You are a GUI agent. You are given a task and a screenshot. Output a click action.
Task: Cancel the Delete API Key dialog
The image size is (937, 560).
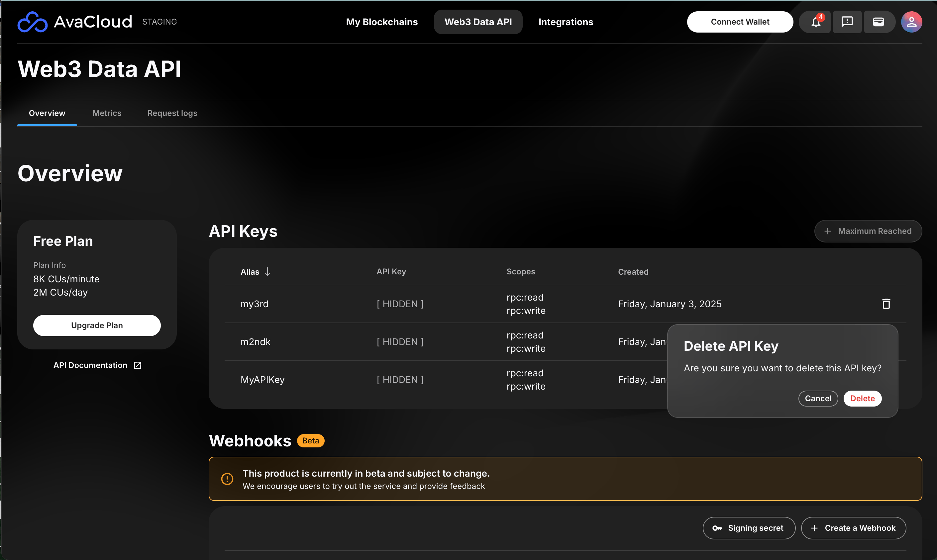pyautogui.click(x=818, y=399)
